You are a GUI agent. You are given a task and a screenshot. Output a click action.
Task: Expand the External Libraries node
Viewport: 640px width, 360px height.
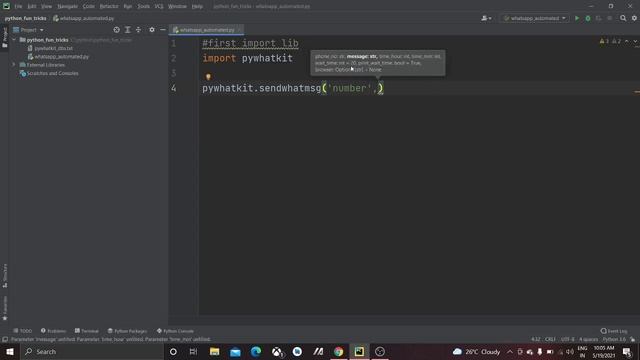point(14,65)
